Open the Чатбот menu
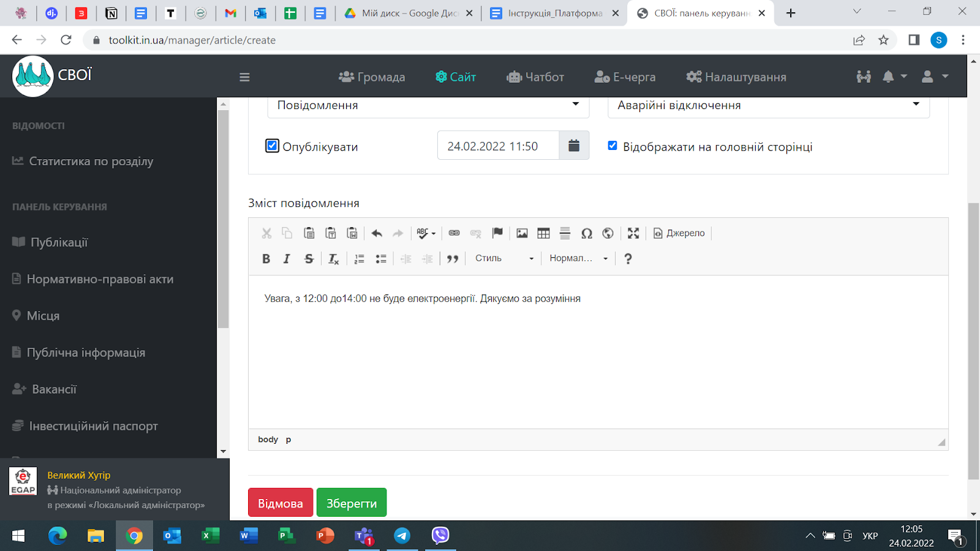The image size is (980, 551). click(535, 77)
